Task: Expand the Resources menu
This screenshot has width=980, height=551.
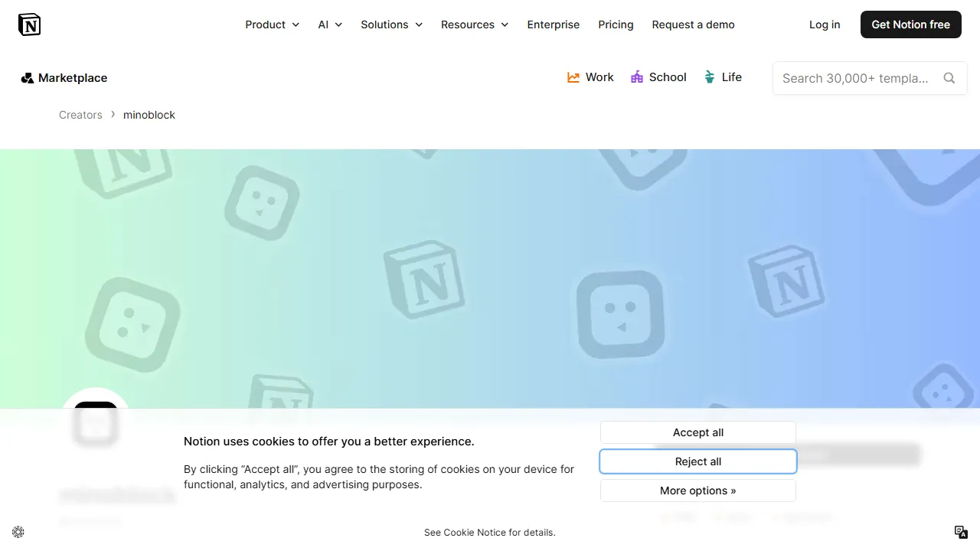Action: [474, 24]
